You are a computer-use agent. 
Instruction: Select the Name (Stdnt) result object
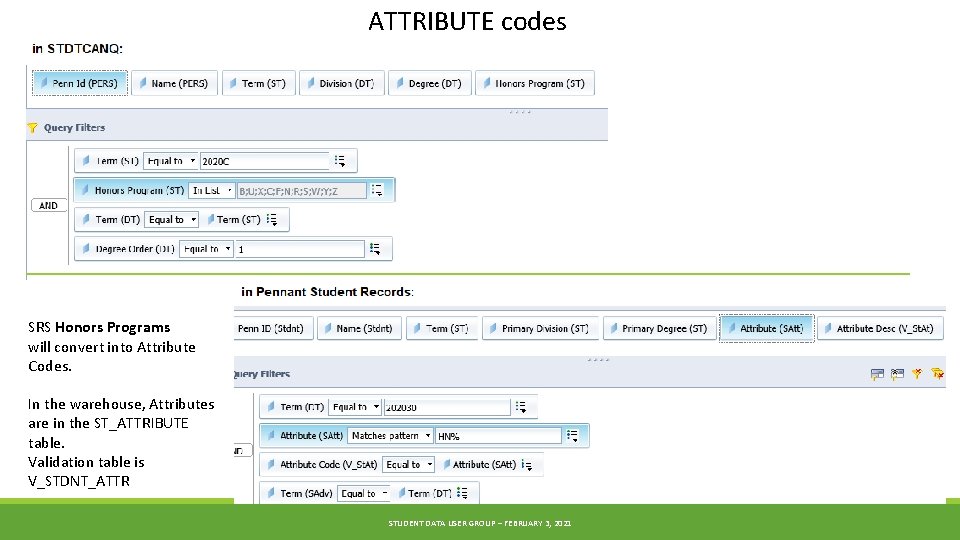click(x=359, y=328)
